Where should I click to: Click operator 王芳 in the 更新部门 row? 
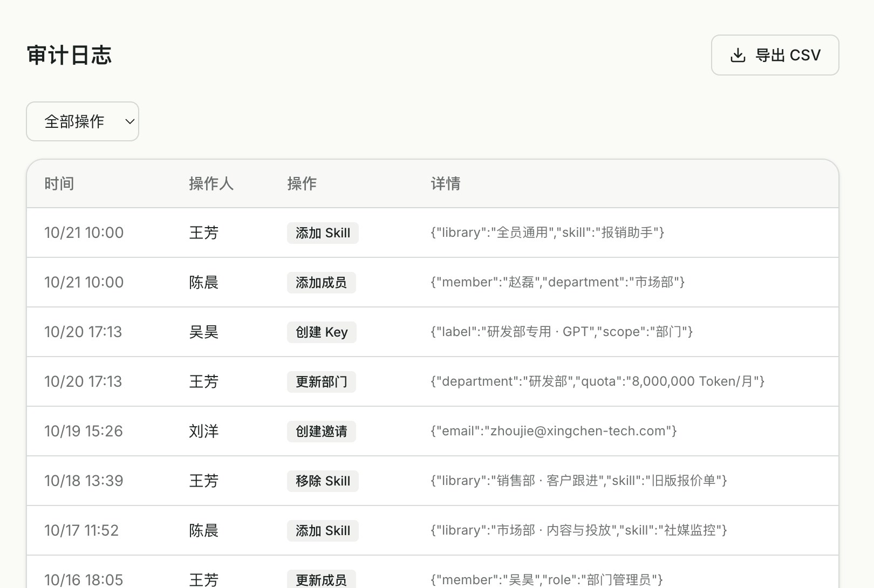click(x=203, y=382)
